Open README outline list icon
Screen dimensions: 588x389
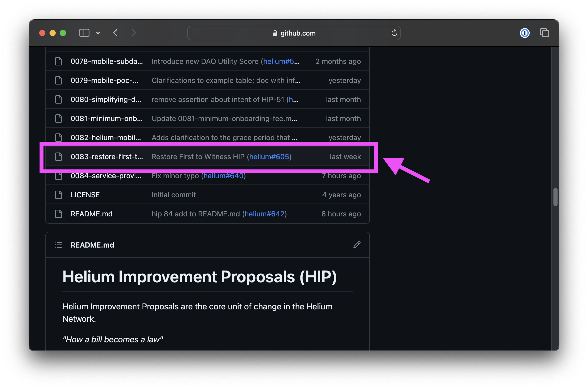[58, 245]
